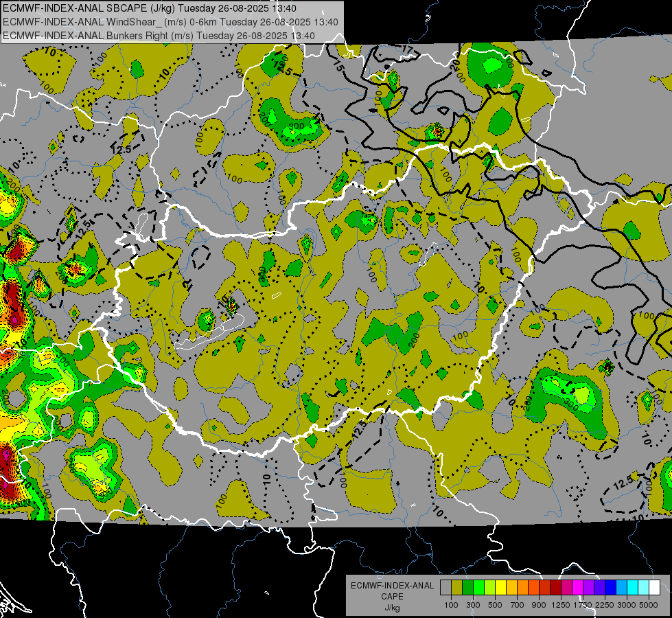Pick the pure blue swatch right of 2250

tap(611, 588)
